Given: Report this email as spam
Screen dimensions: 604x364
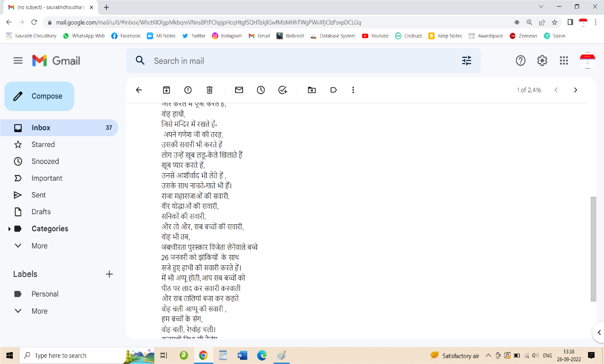Looking at the screenshot, I should tap(188, 90).
